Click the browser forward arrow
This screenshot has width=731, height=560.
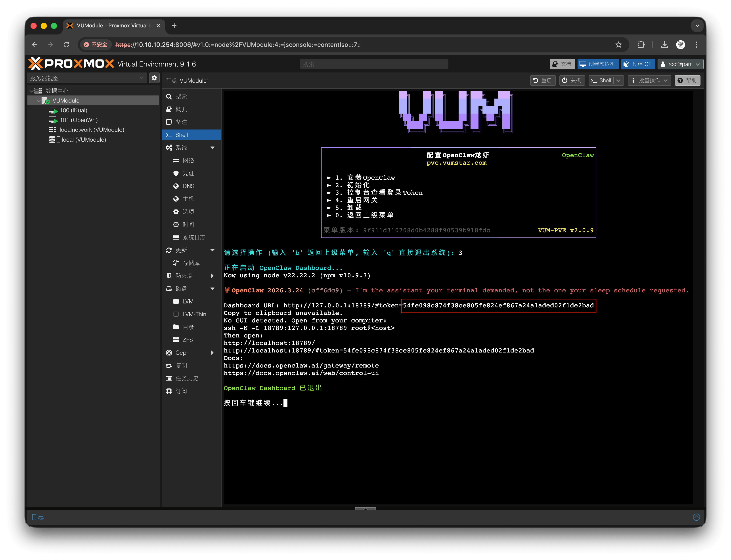pos(50,45)
